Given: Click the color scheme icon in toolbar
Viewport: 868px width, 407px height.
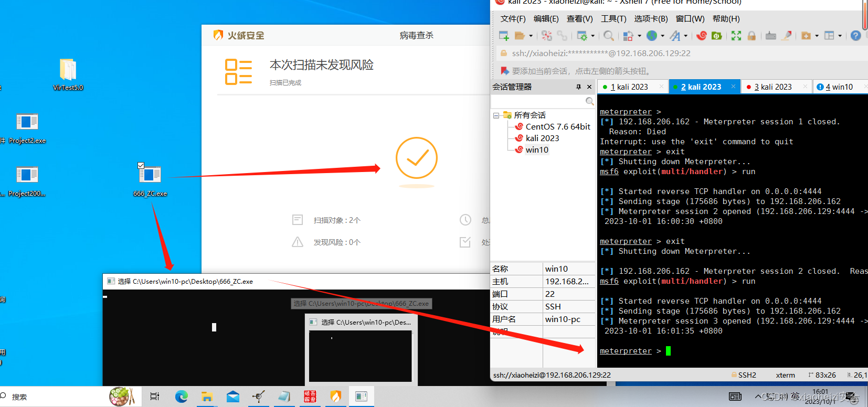Looking at the screenshot, I should point(628,36).
